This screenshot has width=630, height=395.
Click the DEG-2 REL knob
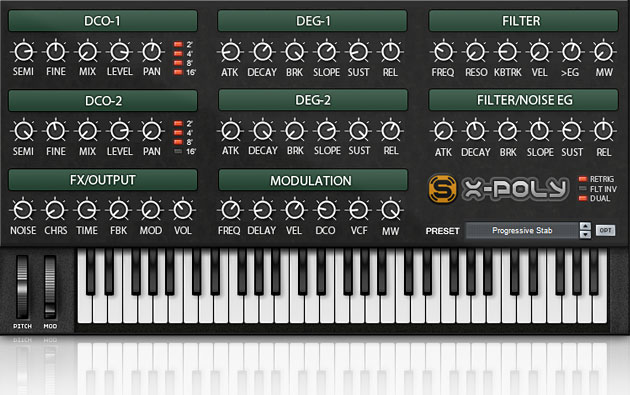pyautogui.click(x=390, y=131)
